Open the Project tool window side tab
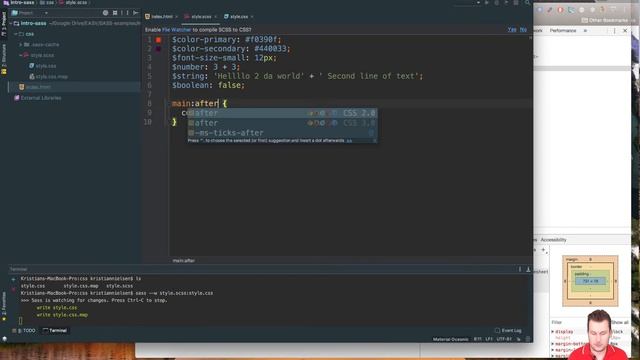The height and width of the screenshot is (360, 640). [4, 24]
